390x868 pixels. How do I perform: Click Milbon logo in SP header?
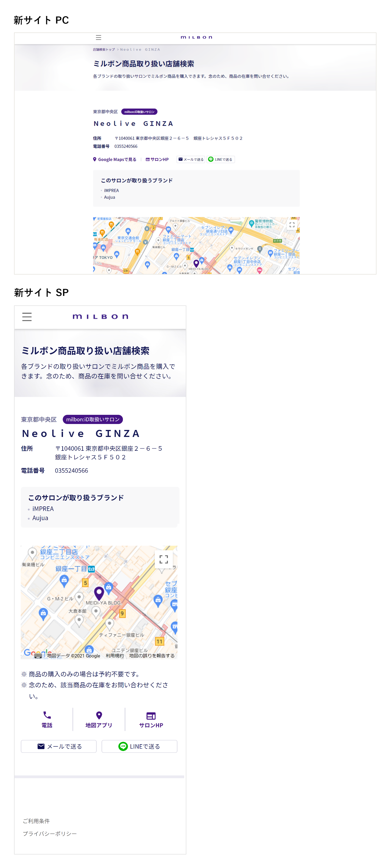[x=100, y=317]
